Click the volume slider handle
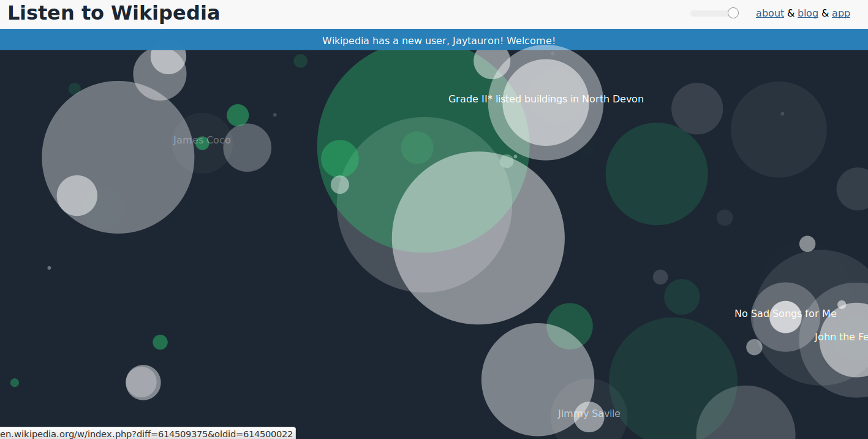The image size is (868, 439). [733, 13]
